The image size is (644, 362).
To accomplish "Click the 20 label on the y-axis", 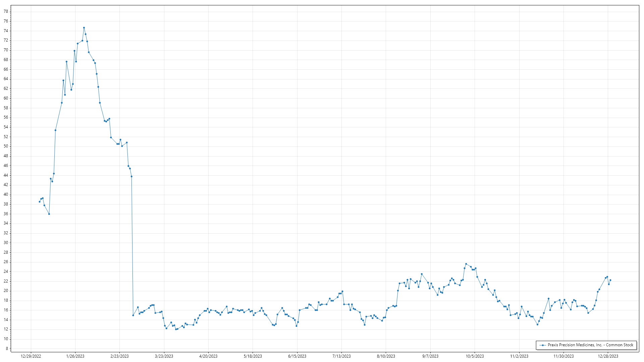I will [x=6, y=291].
